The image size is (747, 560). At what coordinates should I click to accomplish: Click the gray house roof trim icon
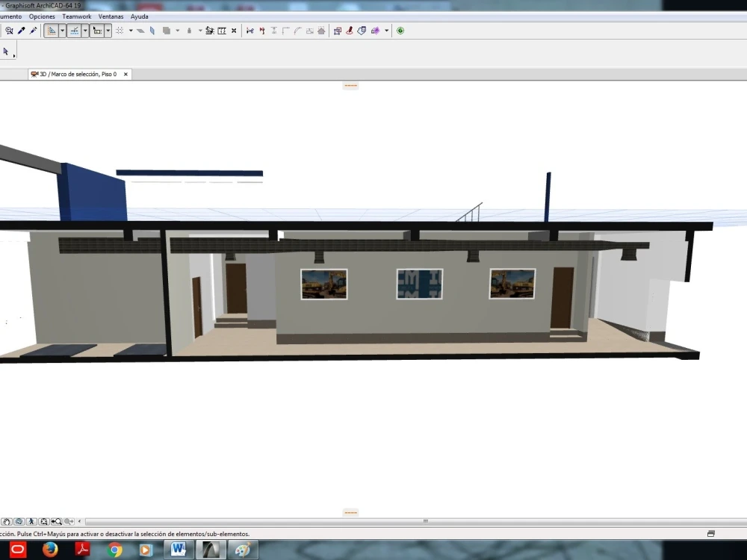pyautogui.click(x=321, y=31)
